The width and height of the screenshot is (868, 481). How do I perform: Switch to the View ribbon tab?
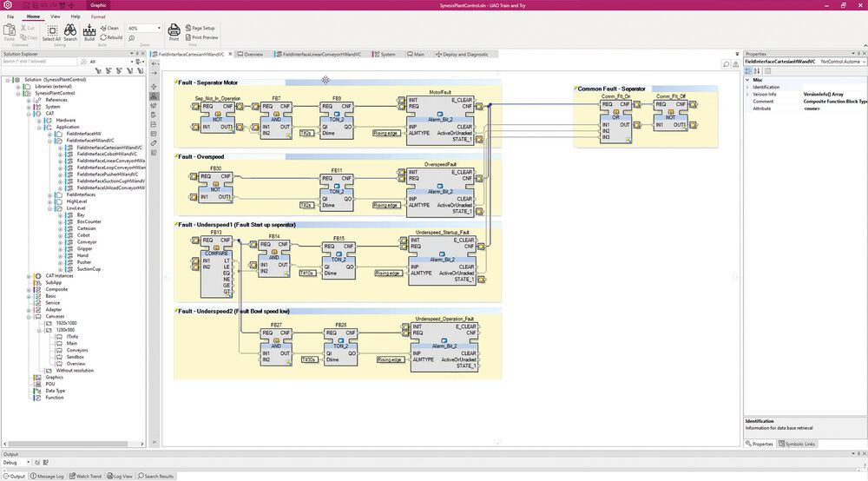(56, 16)
